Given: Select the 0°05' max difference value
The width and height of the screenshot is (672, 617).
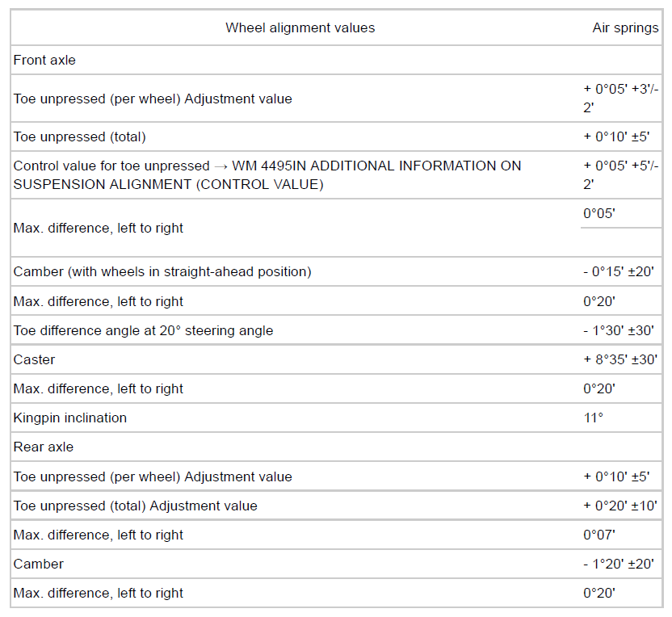Looking at the screenshot, I should tap(599, 214).
